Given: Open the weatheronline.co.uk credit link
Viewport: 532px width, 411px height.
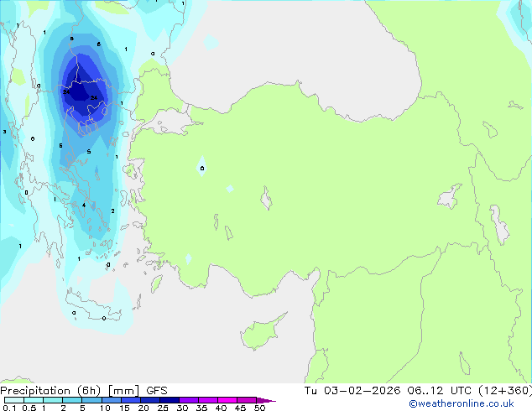Looking at the screenshot, I should coord(462,403).
